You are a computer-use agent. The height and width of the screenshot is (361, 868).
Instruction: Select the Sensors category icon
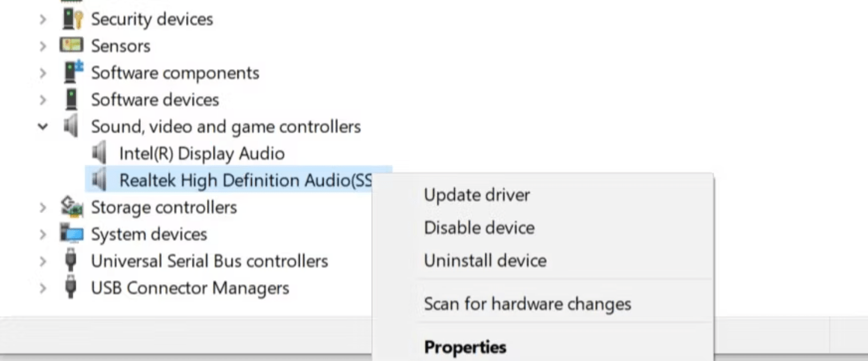pos(71,45)
